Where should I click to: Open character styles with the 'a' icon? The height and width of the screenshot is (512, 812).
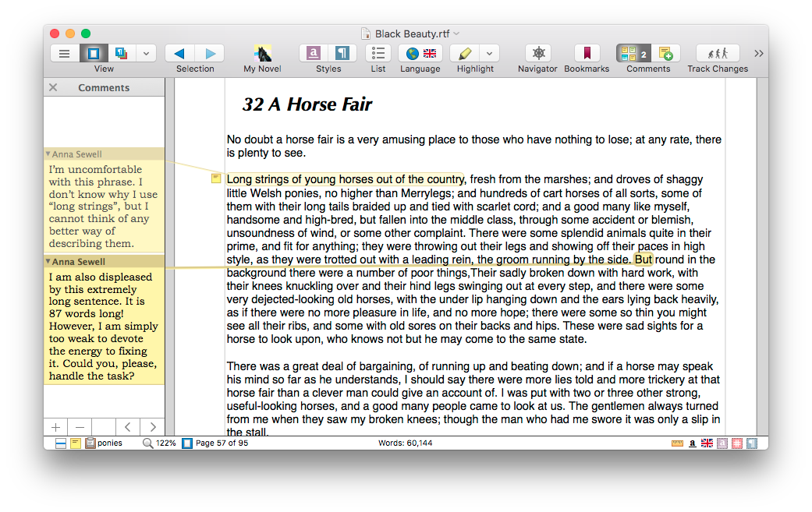pos(314,53)
